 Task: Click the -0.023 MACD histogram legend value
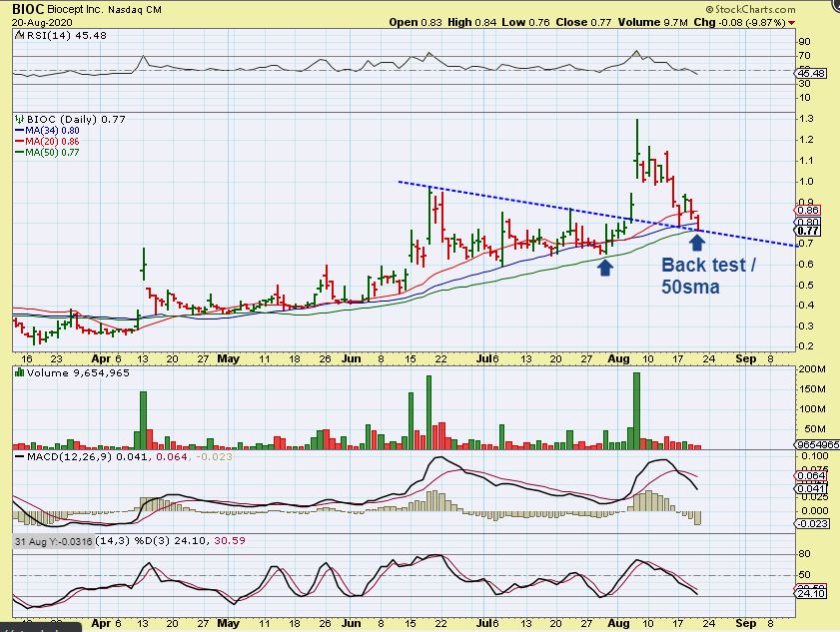pyautogui.click(x=215, y=457)
